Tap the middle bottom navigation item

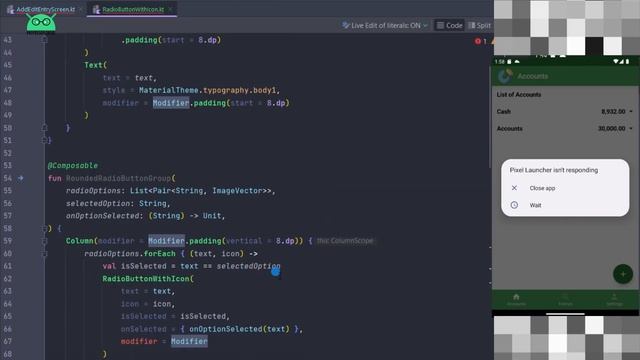pos(565,299)
